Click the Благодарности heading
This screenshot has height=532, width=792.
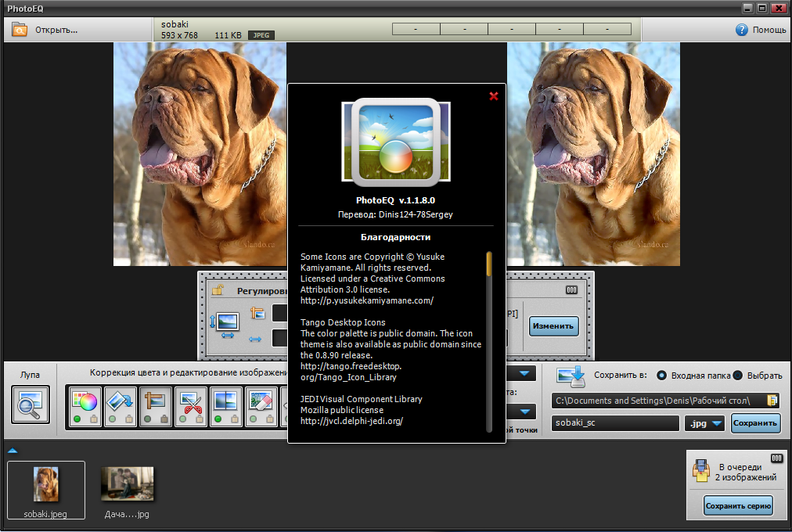pyautogui.click(x=395, y=237)
